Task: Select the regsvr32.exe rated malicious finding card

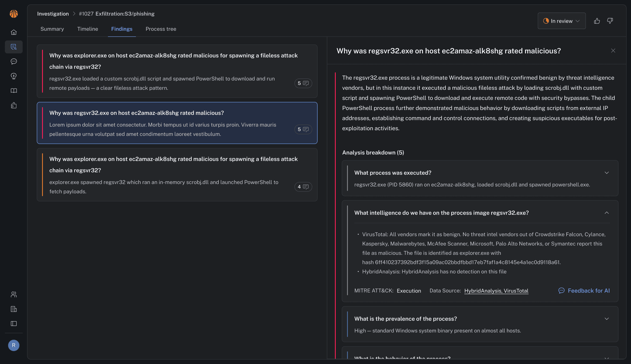Action: [177, 123]
